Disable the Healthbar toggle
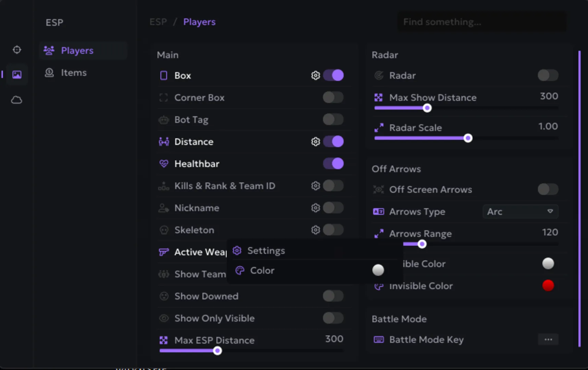Screen dimensions: 588x370 [333, 164]
